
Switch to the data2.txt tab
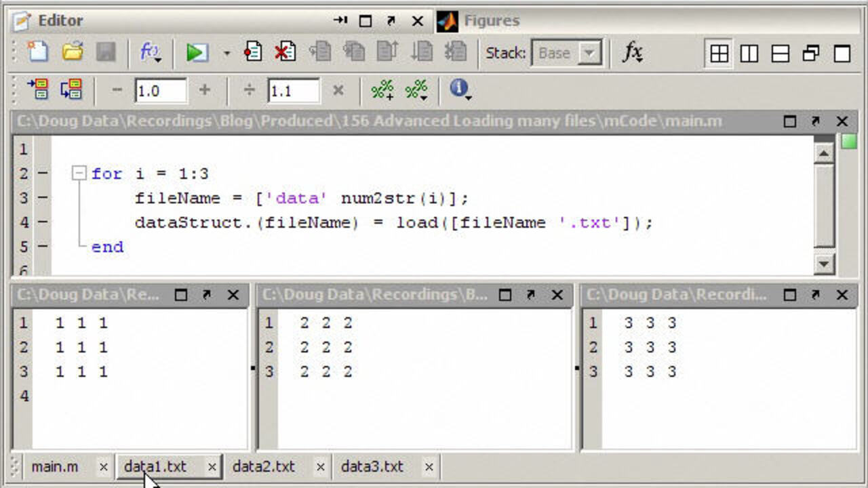pos(264,466)
